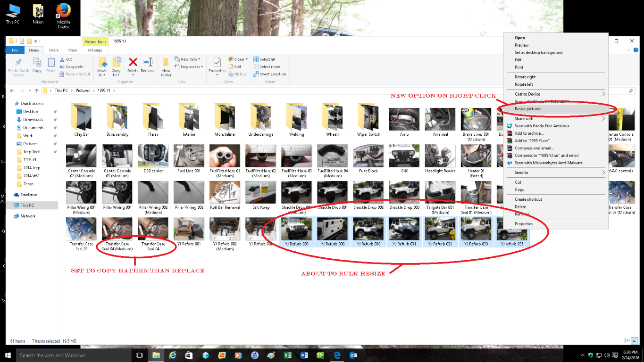
Task: Click Invert selection button
Action: [x=272, y=74]
